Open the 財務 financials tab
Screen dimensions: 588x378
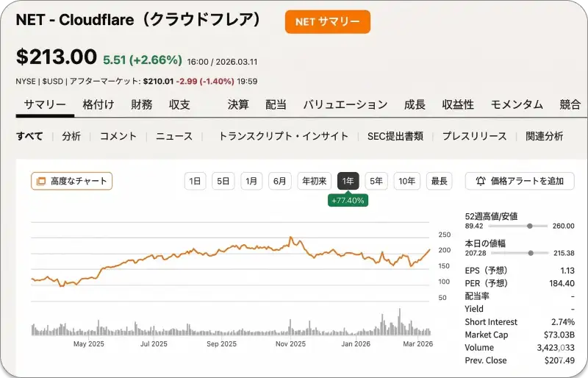(x=142, y=104)
